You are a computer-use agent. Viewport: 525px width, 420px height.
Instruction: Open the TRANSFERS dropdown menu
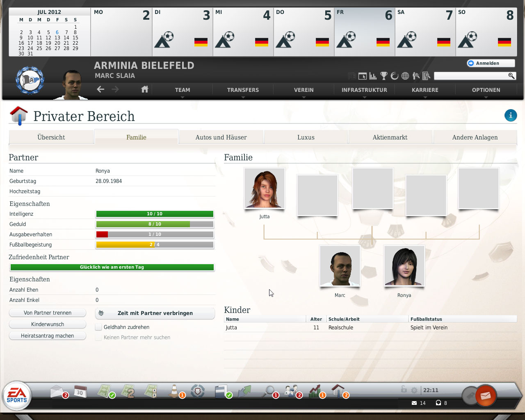pos(243,90)
